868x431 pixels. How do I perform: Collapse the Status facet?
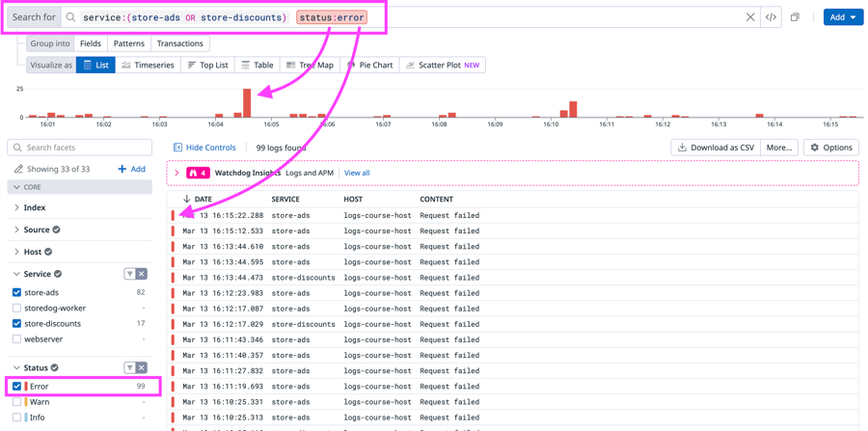tap(16, 368)
